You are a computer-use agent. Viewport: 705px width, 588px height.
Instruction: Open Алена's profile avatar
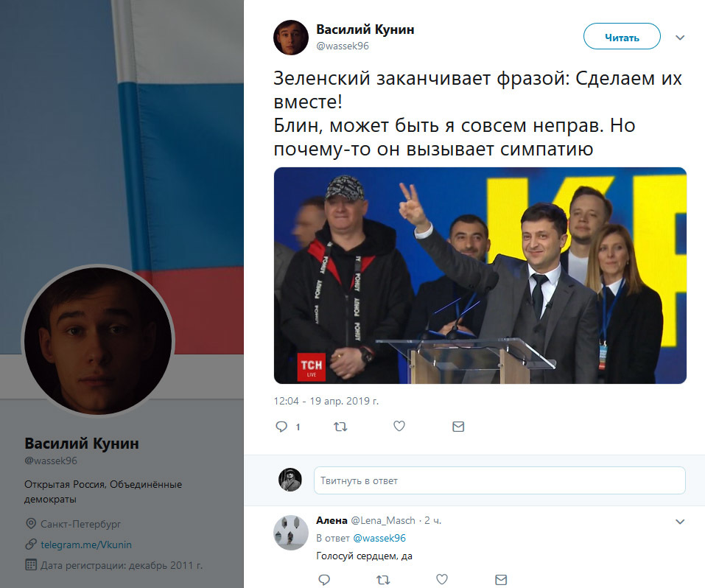(x=290, y=532)
